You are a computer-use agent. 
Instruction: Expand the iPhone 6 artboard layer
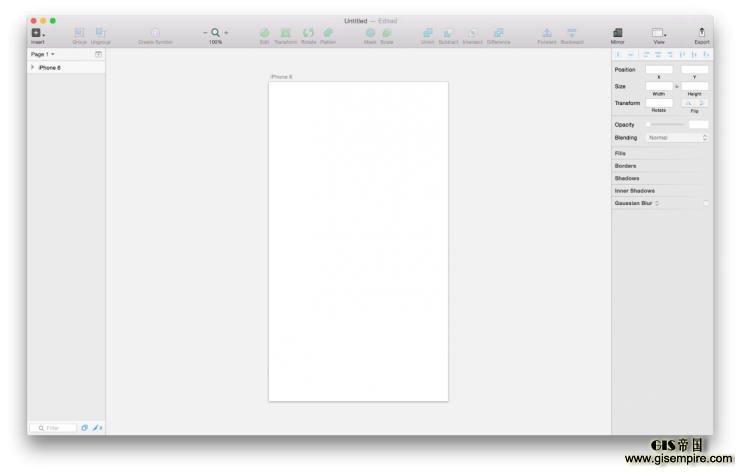33,67
